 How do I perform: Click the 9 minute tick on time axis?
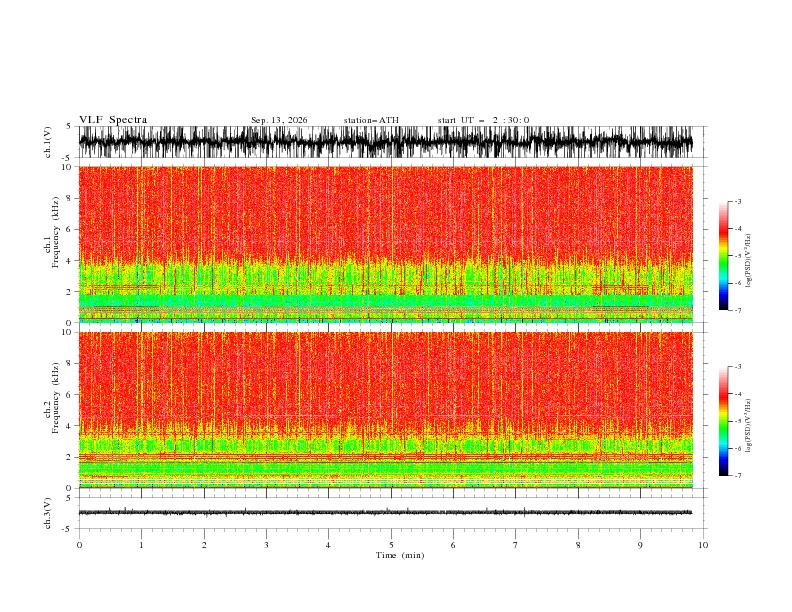coord(640,545)
